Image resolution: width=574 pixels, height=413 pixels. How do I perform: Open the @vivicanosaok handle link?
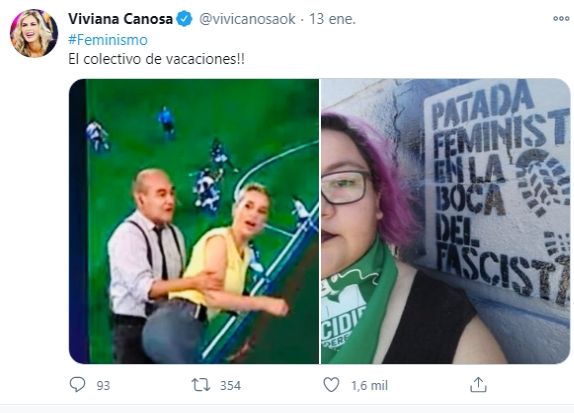click(x=247, y=19)
